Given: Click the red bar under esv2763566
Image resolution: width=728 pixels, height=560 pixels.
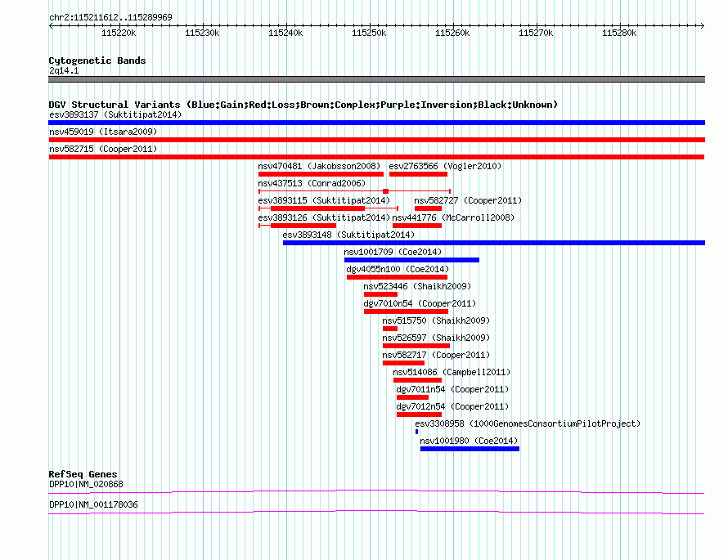Looking at the screenshot, I should (x=418, y=174).
